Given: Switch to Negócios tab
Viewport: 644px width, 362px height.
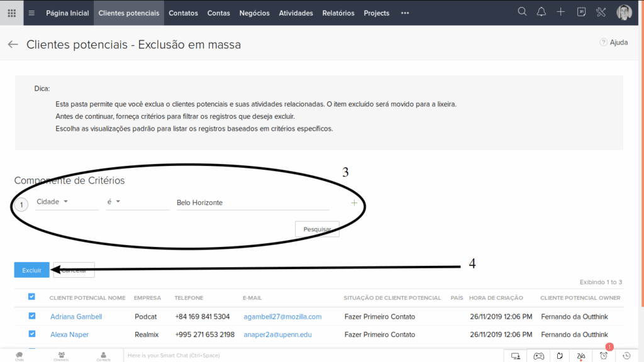Looking at the screenshot, I should (254, 13).
